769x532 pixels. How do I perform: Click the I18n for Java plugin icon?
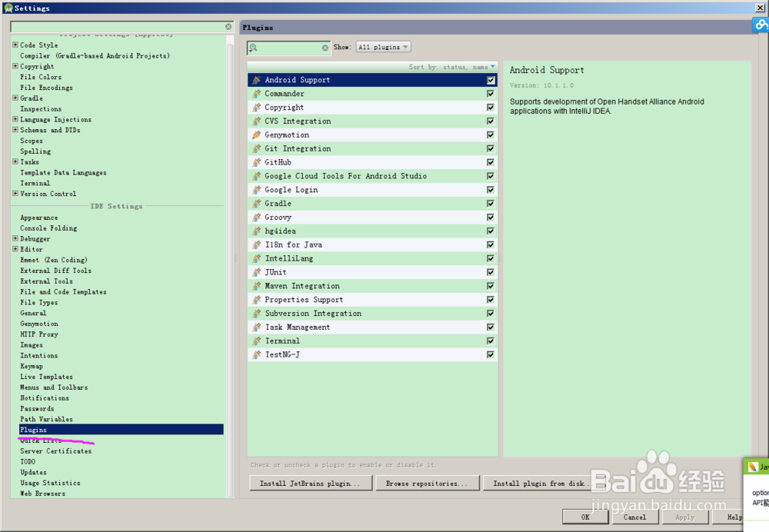click(x=256, y=244)
